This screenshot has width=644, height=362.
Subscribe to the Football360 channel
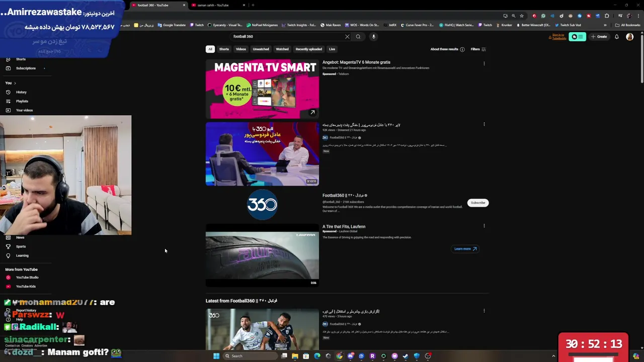coord(478,203)
